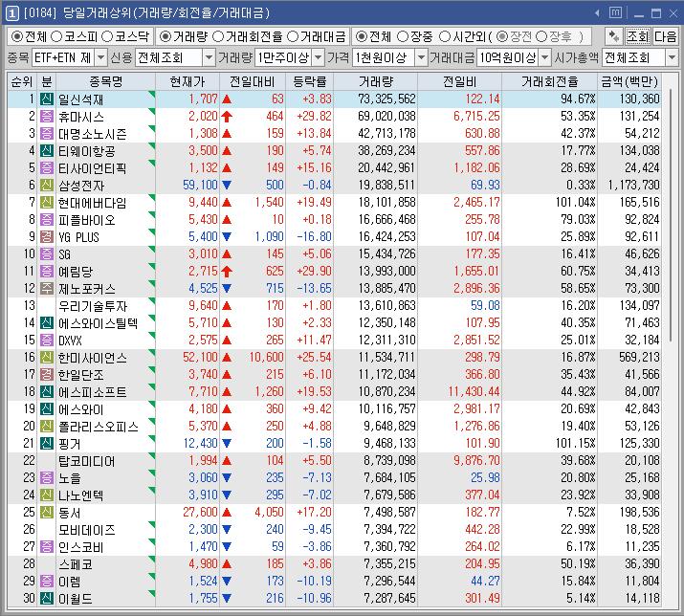Click the window number 1 icon in title bar
Image resolution: width=684 pixels, height=616 pixels.
coord(11,13)
